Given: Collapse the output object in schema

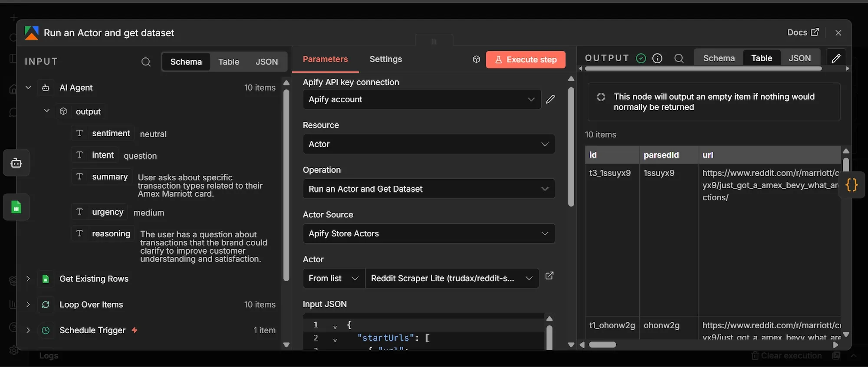Looking at the screenshot, I should point(46,111).
